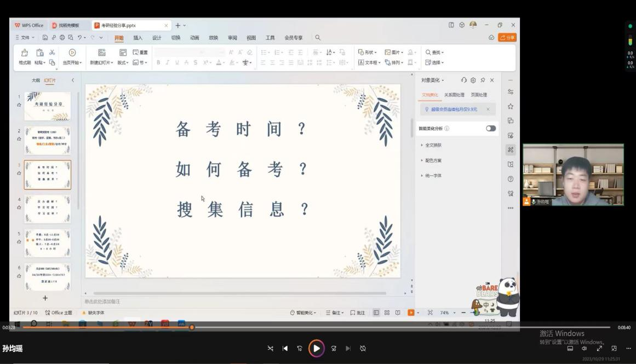Expand the 配色方案 section
Viewport: 636px width, 364px height.
(433, 160)
